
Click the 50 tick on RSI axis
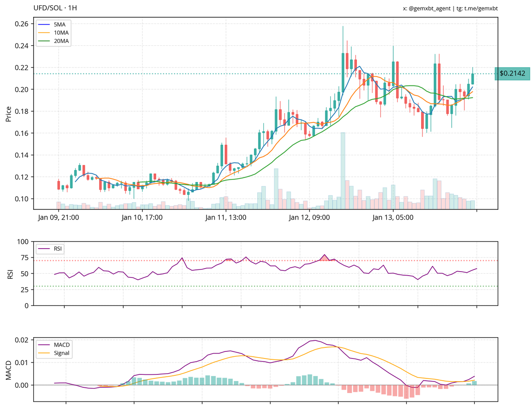[25, 274]
